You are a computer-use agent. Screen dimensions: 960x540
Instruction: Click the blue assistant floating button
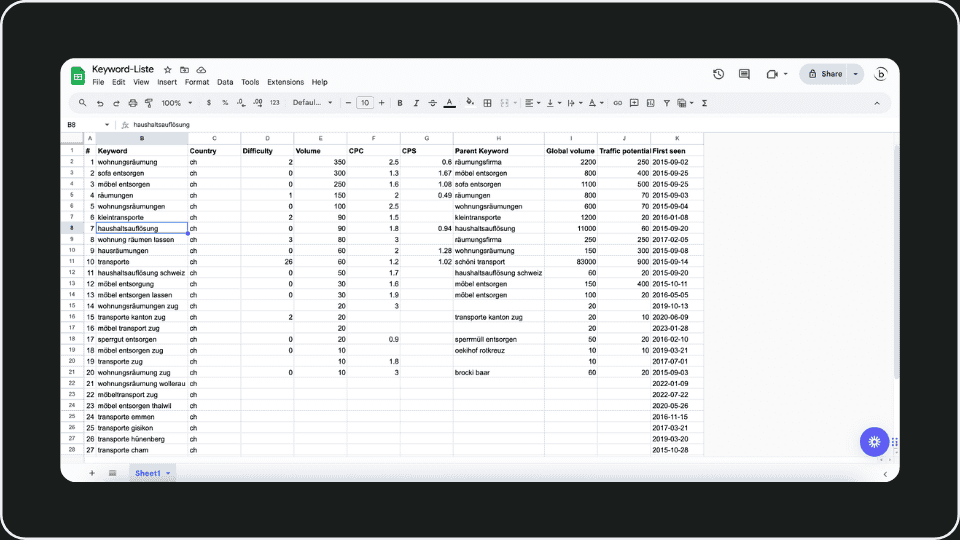[874, 442]
